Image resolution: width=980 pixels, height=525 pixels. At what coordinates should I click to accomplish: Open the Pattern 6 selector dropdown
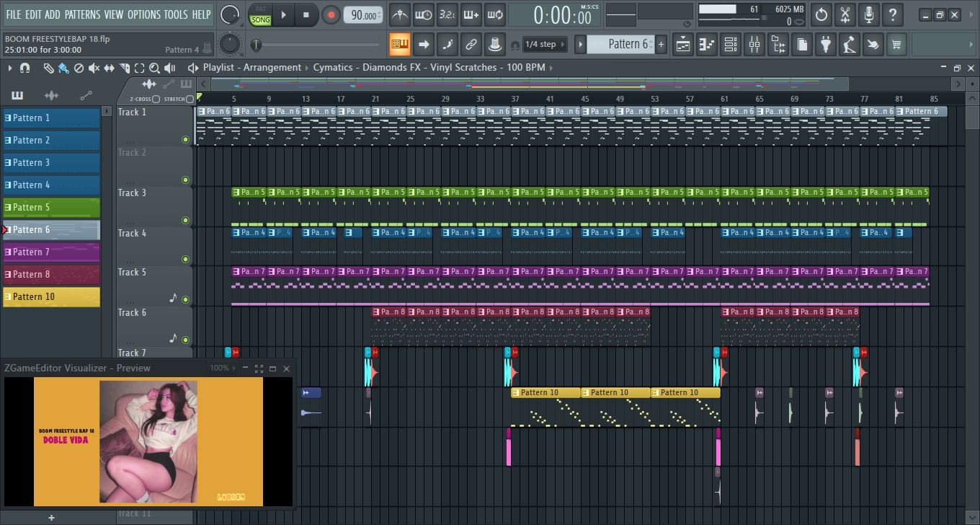pyautogui.click(x=620, y=44)
